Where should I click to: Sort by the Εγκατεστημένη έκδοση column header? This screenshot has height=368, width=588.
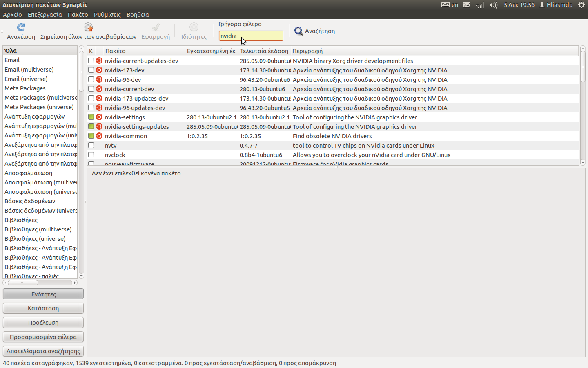(x=211, y=51)
